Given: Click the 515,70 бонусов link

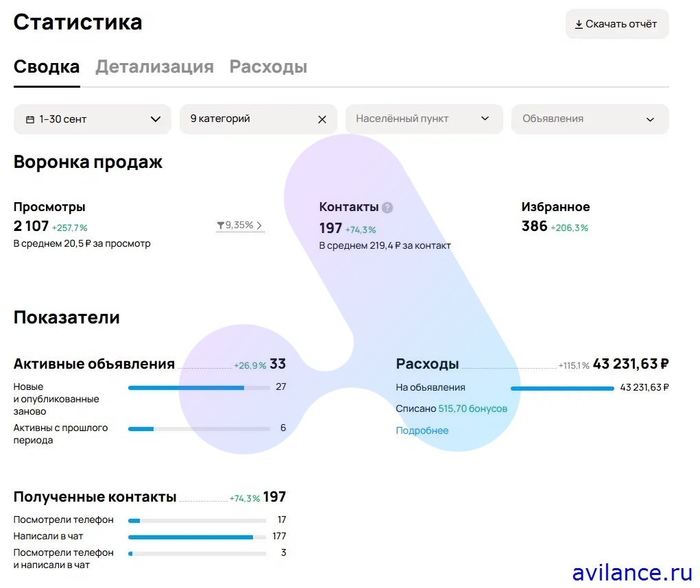Looking at the screenshot, I should 473,408.
